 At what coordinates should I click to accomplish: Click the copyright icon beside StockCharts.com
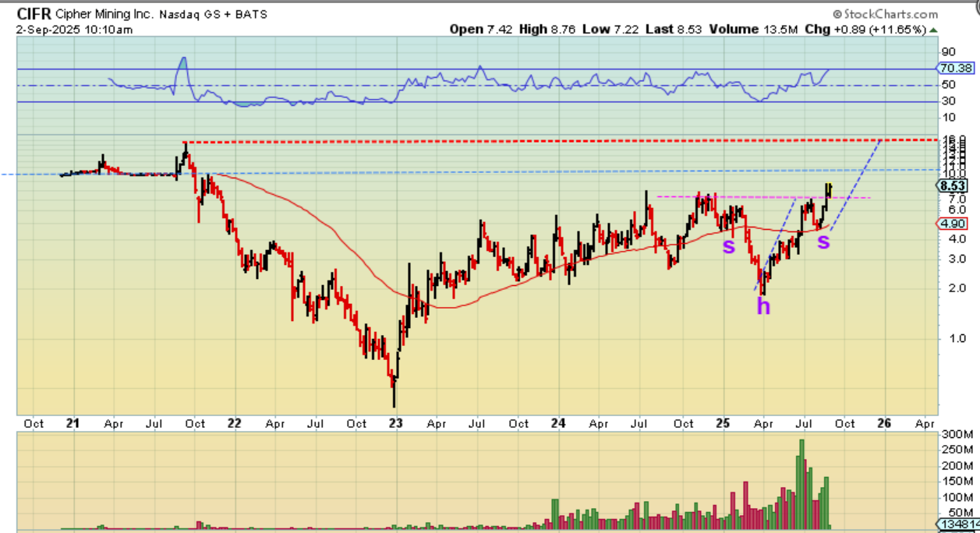point(837,14)
